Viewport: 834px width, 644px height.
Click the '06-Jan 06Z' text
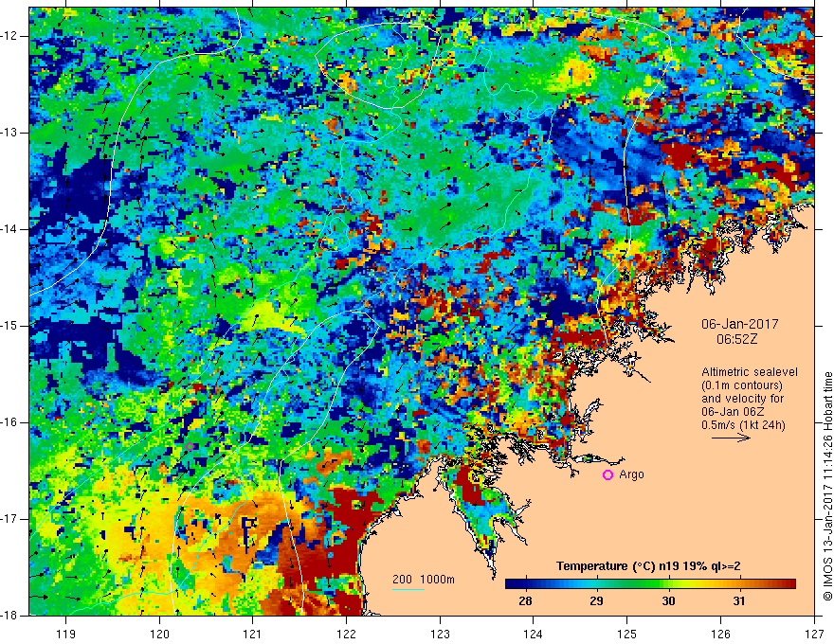735,412
